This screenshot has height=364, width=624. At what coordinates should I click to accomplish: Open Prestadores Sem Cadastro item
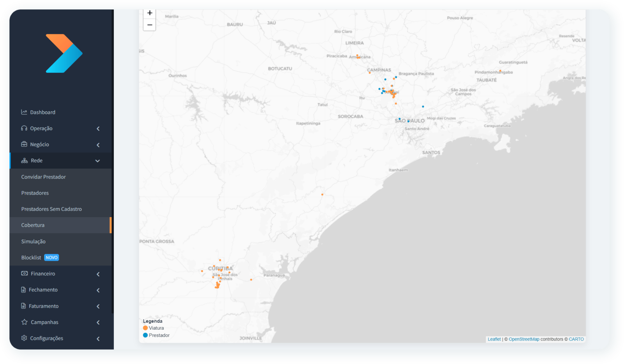pyautogui.click(x=60, y=209)
